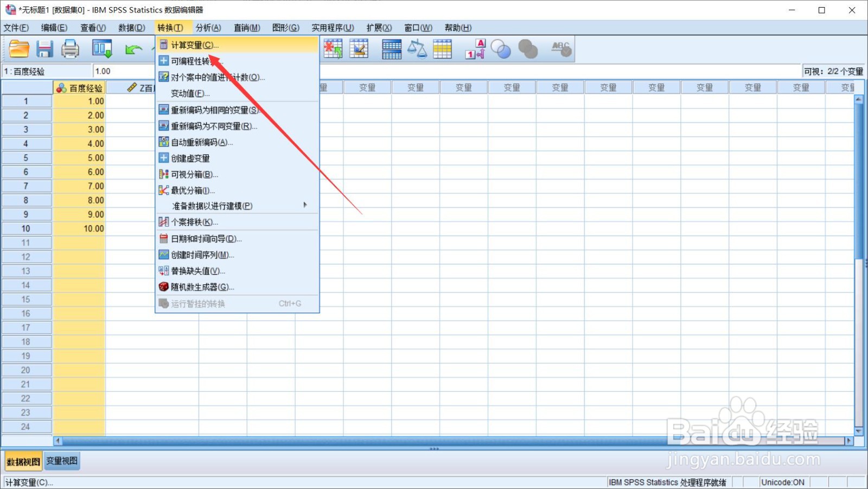This screenshot has height=489, width=868.
Task: Insert cases toolbar icon with red star
Action: tap(333, 49)
